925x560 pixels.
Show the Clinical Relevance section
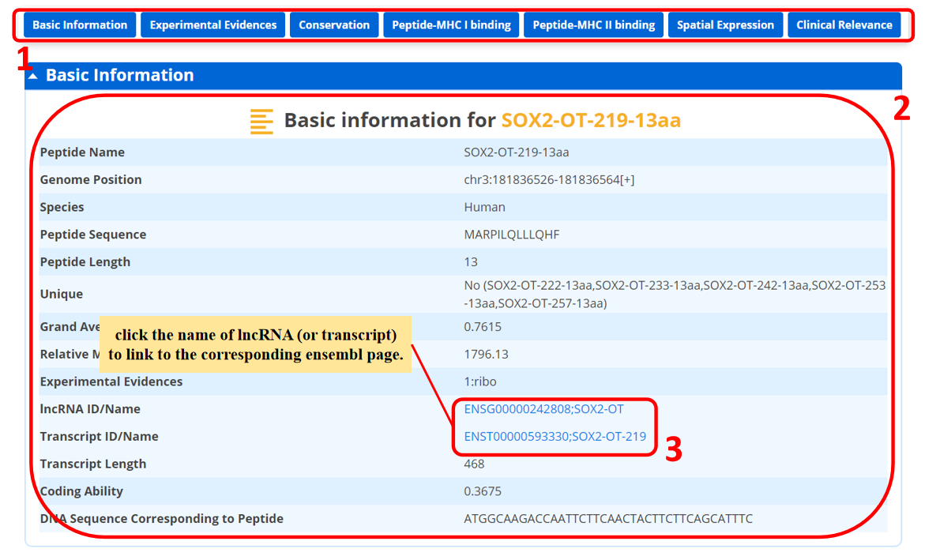click(x=844, y=25)
